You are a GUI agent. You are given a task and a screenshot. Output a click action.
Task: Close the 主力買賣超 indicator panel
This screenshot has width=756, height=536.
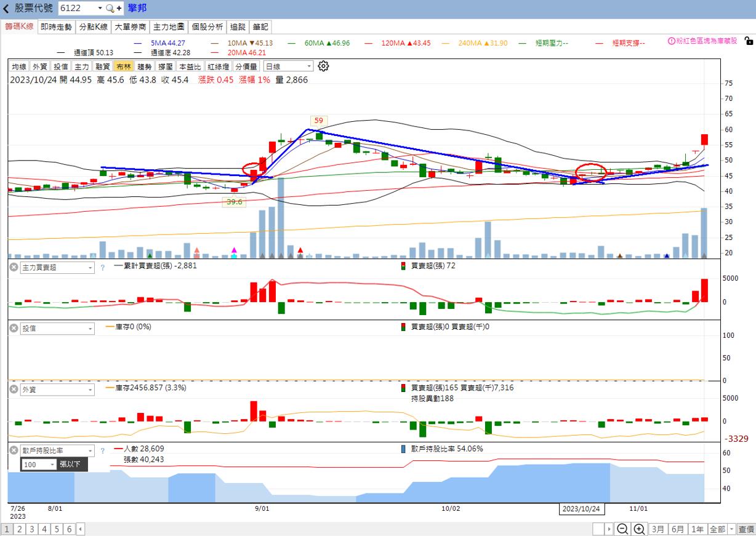tap(14, 268)
